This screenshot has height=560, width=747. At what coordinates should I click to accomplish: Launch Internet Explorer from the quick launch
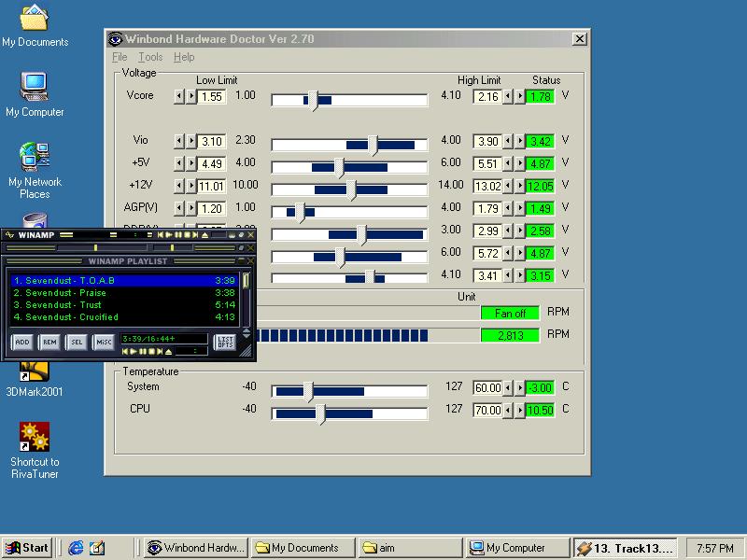(x=76, y=548)
